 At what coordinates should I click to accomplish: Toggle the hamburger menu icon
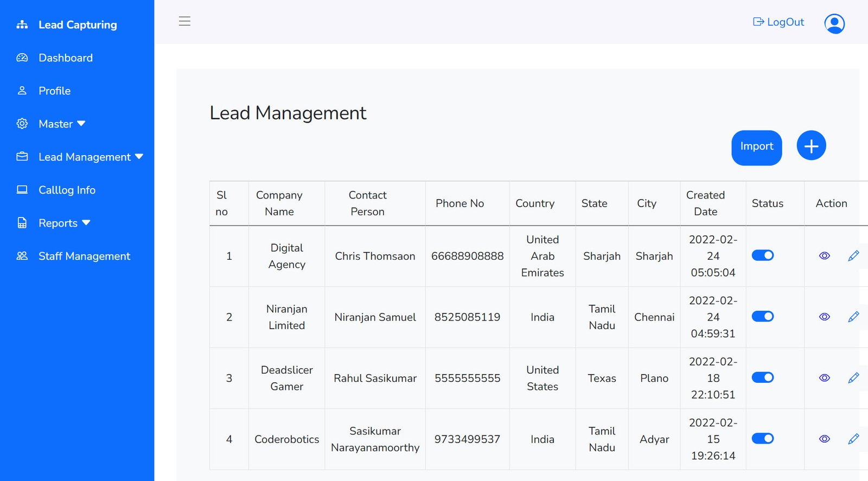(184, 21)
